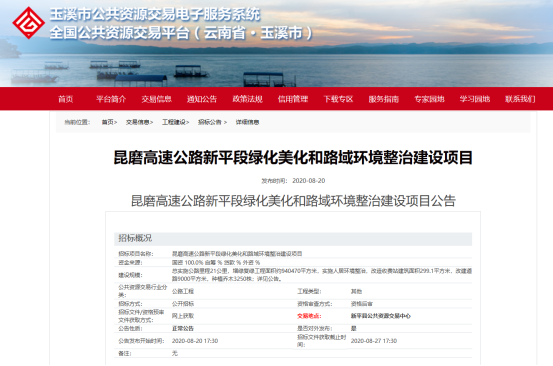Click the 首页 breadcrumb link

[x=108, y=122]
